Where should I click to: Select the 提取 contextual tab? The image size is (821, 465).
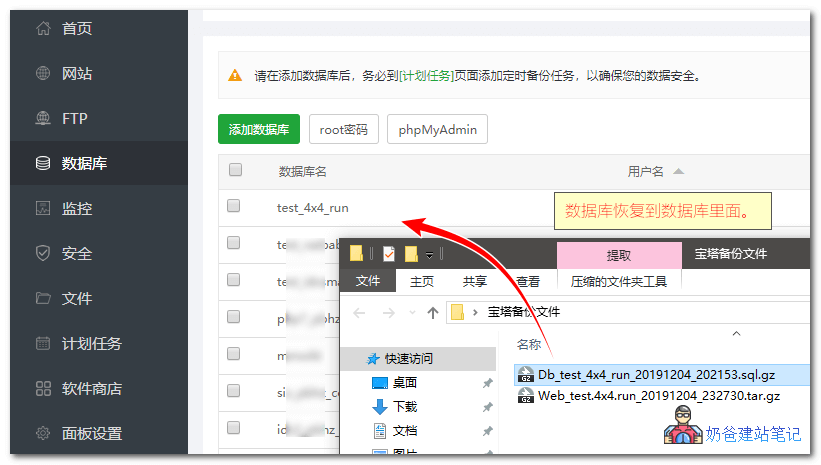point(619,255)
